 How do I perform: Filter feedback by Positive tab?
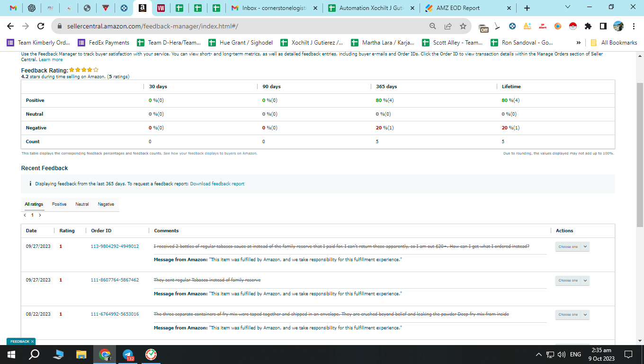pos(59,204)
